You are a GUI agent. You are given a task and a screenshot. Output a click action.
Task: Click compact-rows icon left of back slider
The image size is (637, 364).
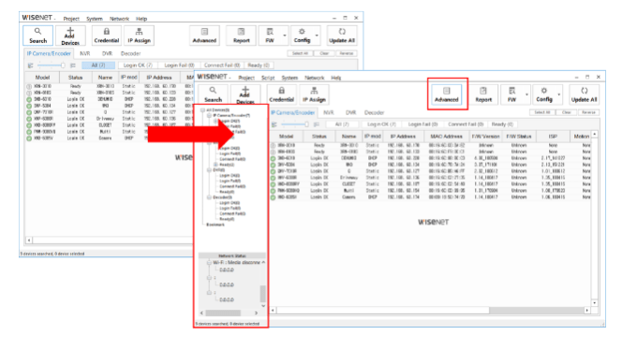pos(31,66)
